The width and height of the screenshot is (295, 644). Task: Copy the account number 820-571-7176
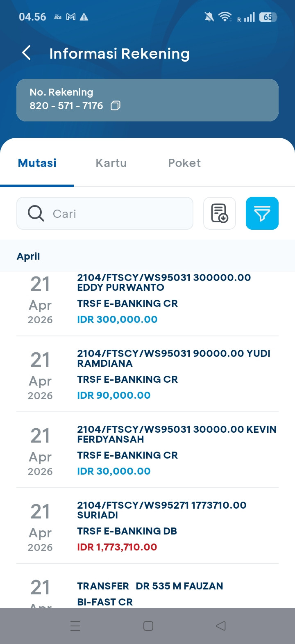116,106
